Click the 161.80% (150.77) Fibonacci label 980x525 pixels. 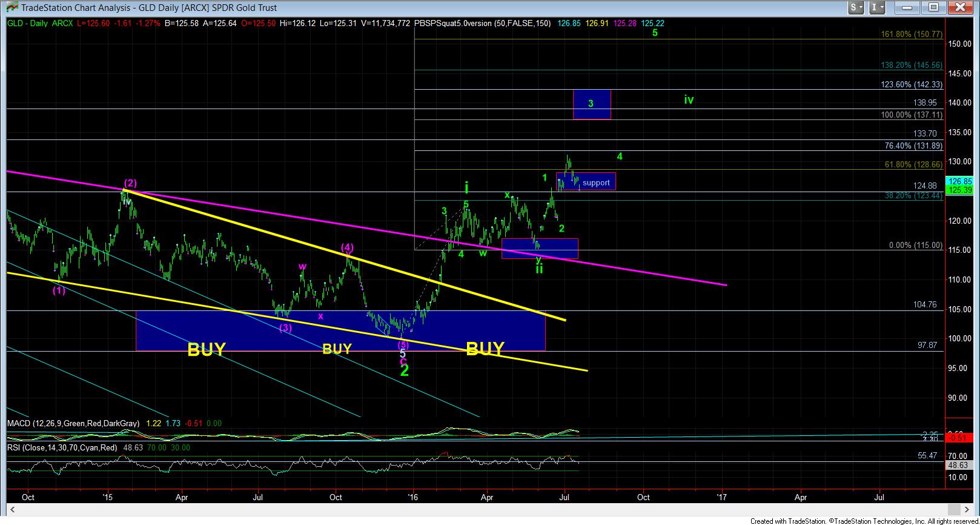point(912,35)
